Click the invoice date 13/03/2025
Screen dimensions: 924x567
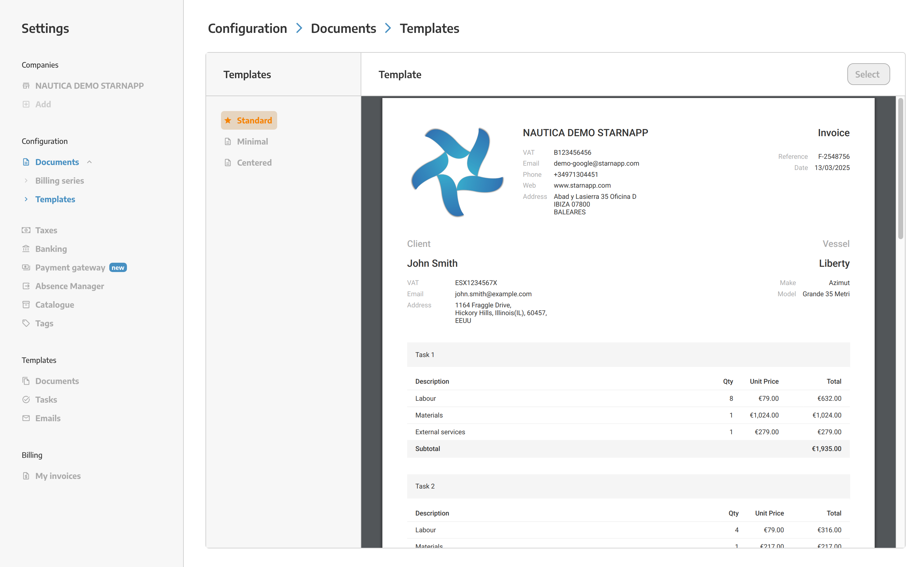tap(832, 167)
